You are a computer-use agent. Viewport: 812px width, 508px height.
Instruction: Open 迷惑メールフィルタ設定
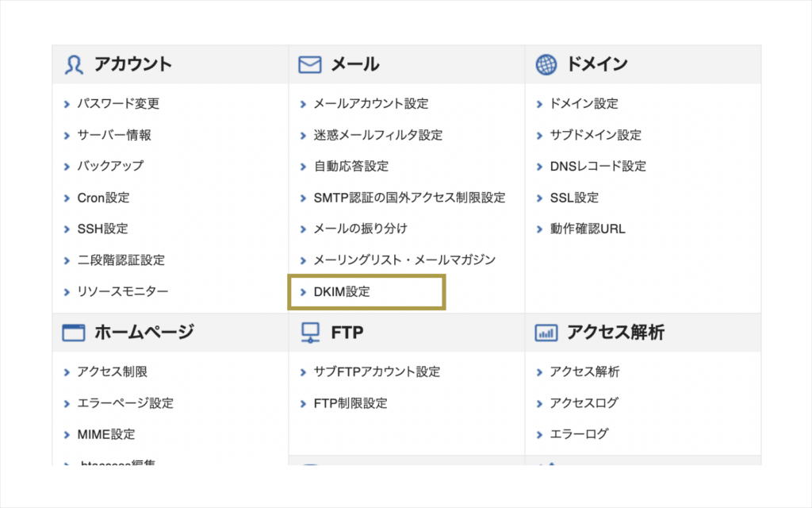click(x=378, y=135)
